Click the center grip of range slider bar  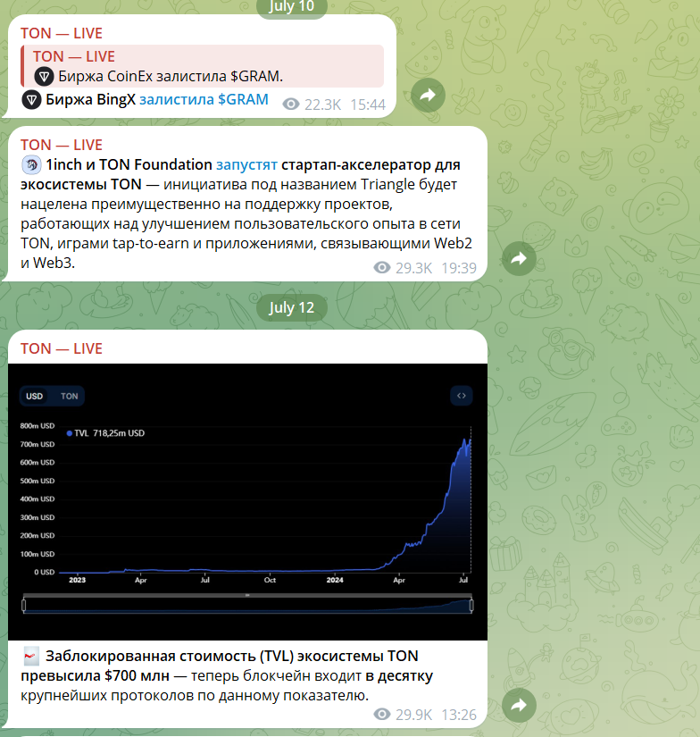click(247, 596)
